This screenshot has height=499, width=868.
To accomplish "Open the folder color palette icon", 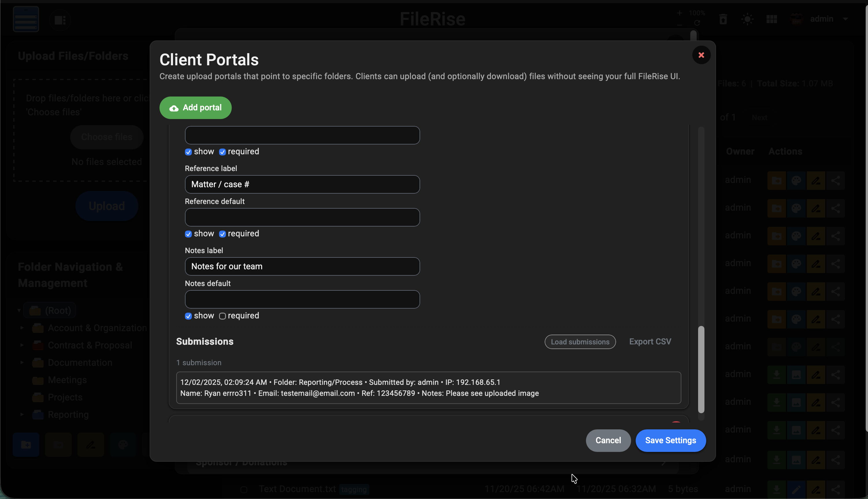I will (x=123, y=444).
